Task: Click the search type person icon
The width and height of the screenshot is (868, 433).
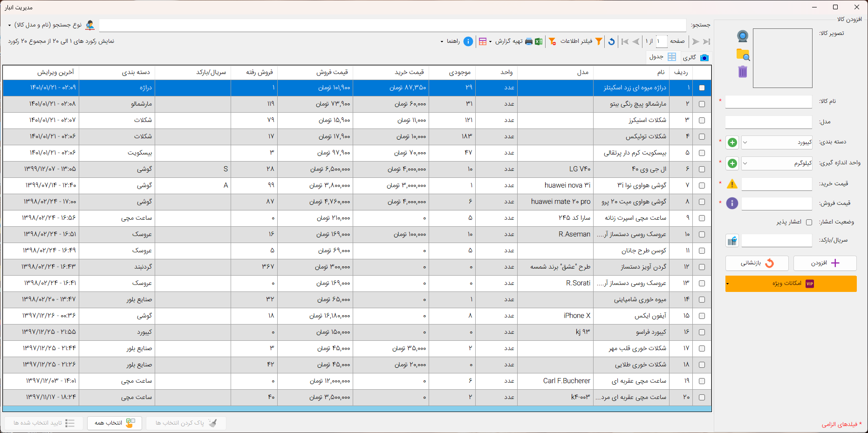Action: tap(90, 25)
